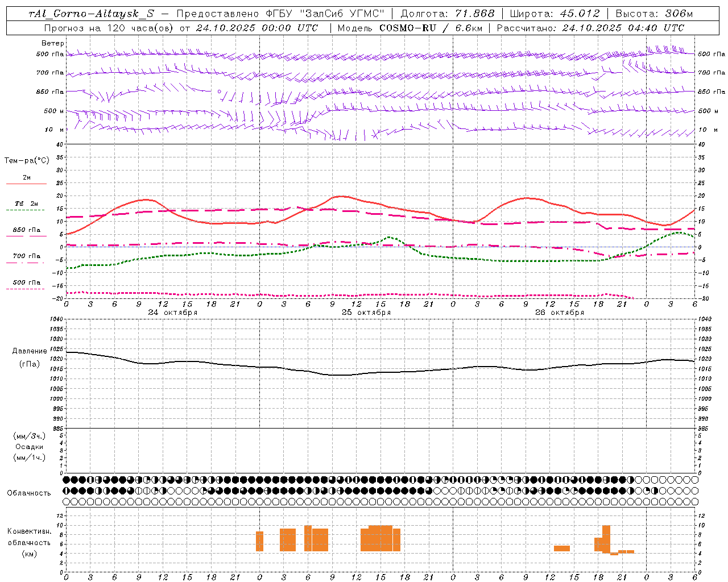728x582 pixels.
Task: Click the 24 октября date label
Action: pos(173,313)
